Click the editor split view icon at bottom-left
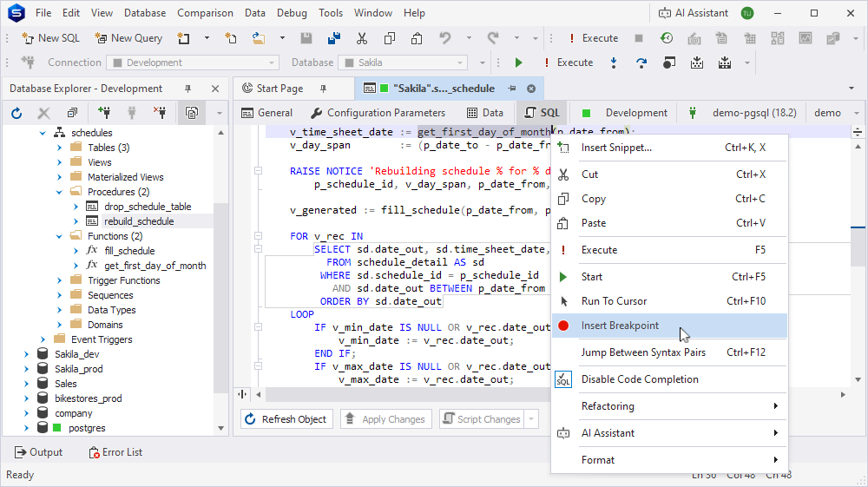This screenshot has width=868, height=487. 242,395
